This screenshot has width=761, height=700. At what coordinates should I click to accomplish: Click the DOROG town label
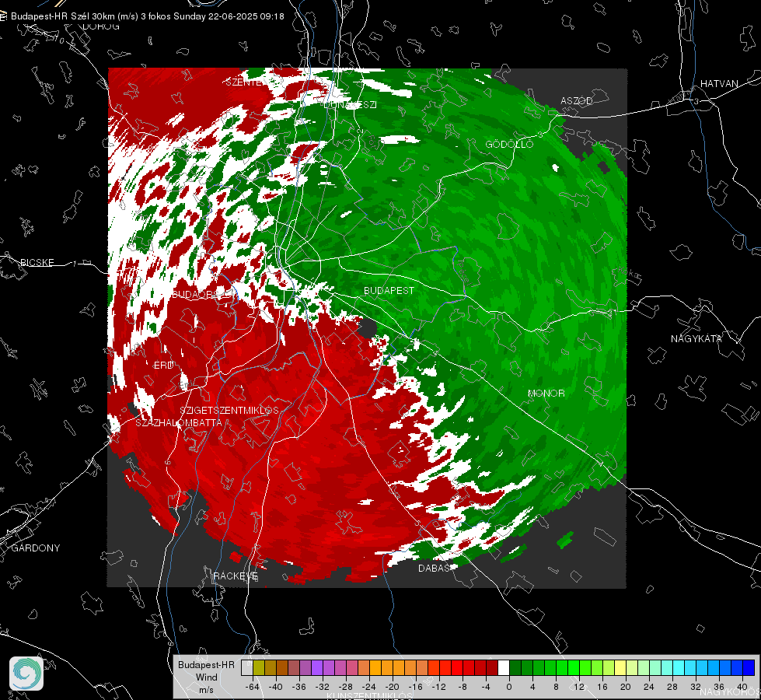coord(101,26)
